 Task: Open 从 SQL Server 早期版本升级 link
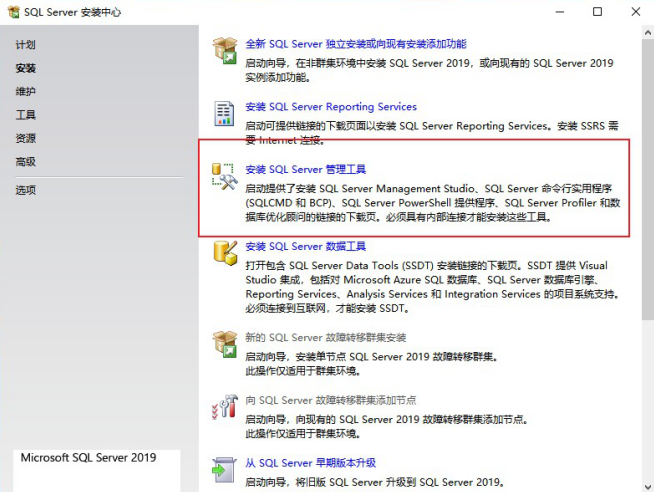coord(310,463)
